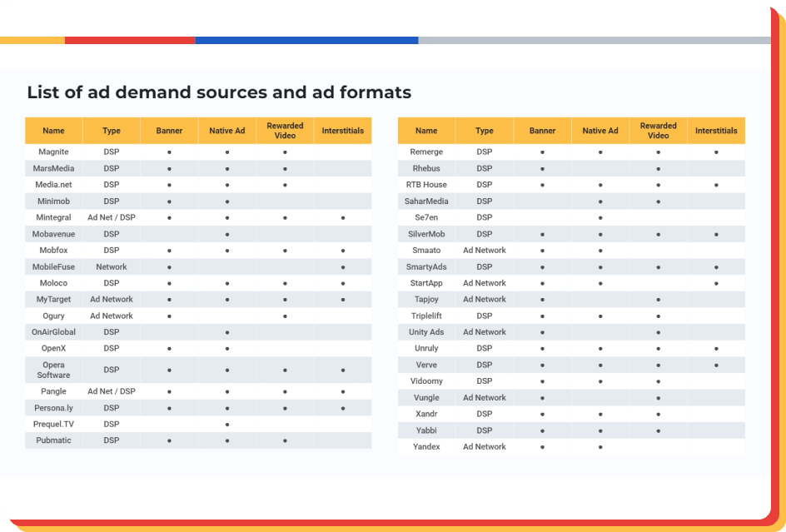Select the Mintegral name cell

[53, 217]
